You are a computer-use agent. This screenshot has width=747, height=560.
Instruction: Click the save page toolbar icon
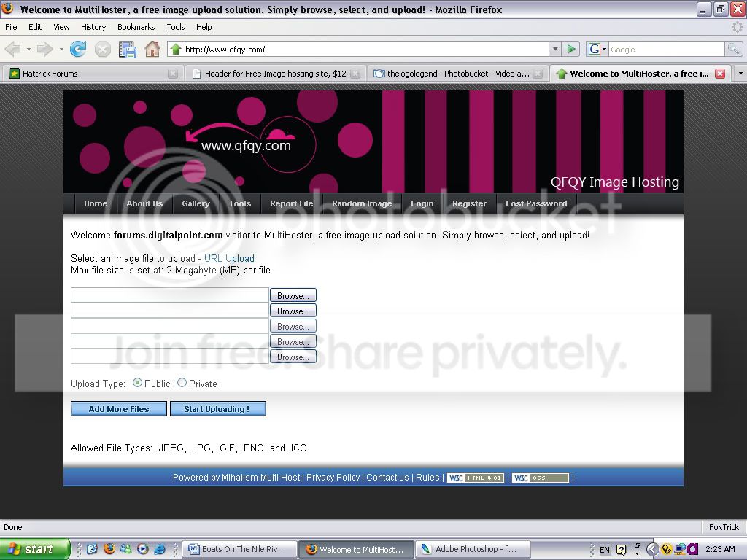click(x=127, y=50)
